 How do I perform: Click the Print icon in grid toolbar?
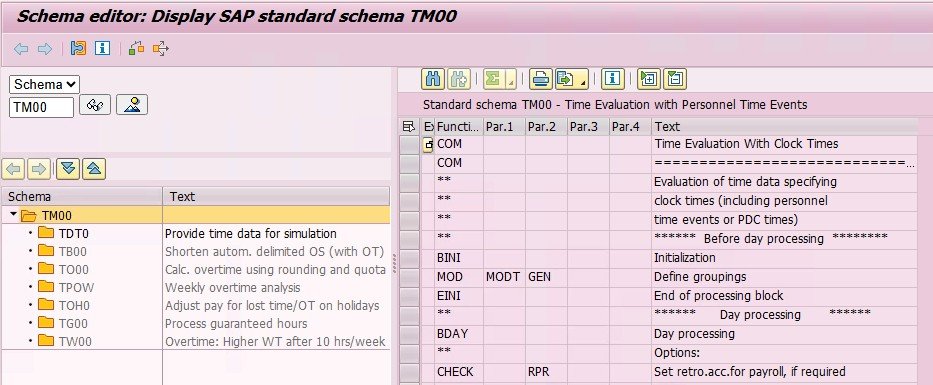point(540,79)
